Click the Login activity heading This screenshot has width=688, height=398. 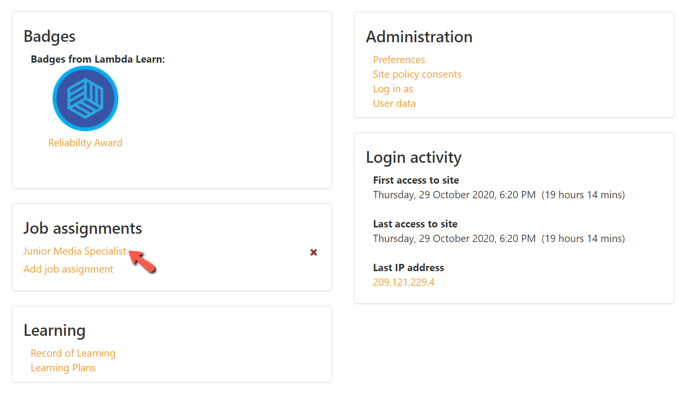pyautogui.click(x=413, y=158)
